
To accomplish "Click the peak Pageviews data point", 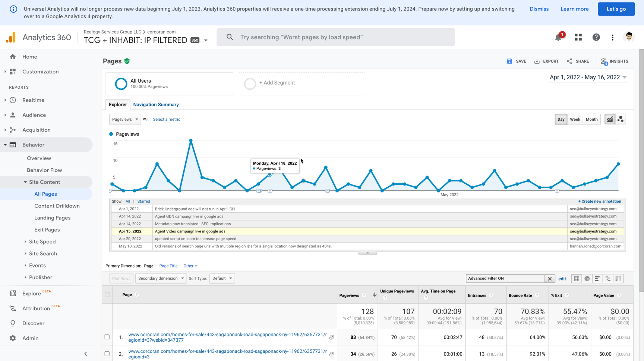I will tap(191, 140).
